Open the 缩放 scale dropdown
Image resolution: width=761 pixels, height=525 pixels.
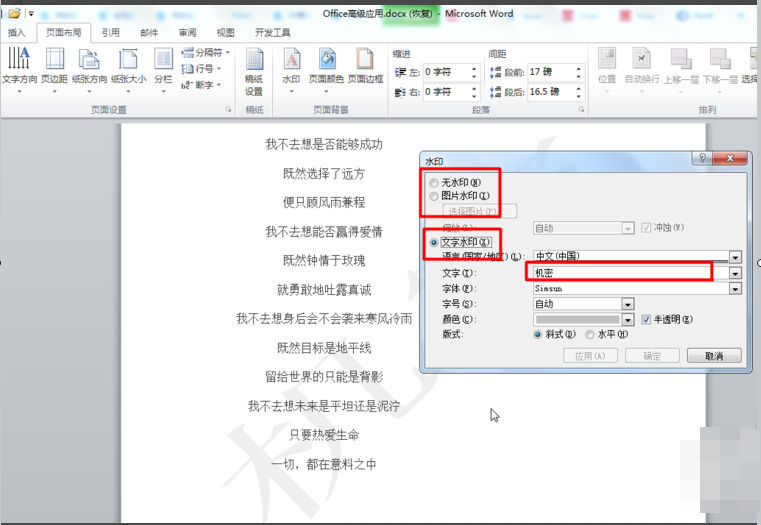click(x=628, y=228)
